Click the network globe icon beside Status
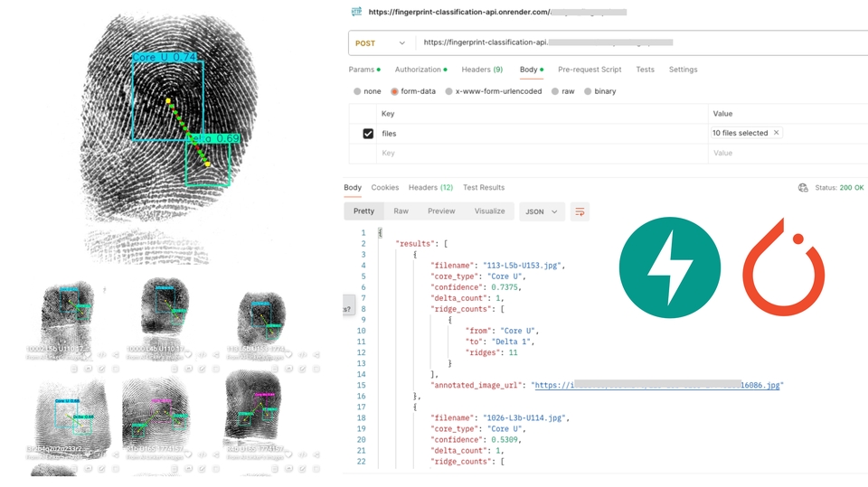 pyautogui.click(x=803, y=188)
